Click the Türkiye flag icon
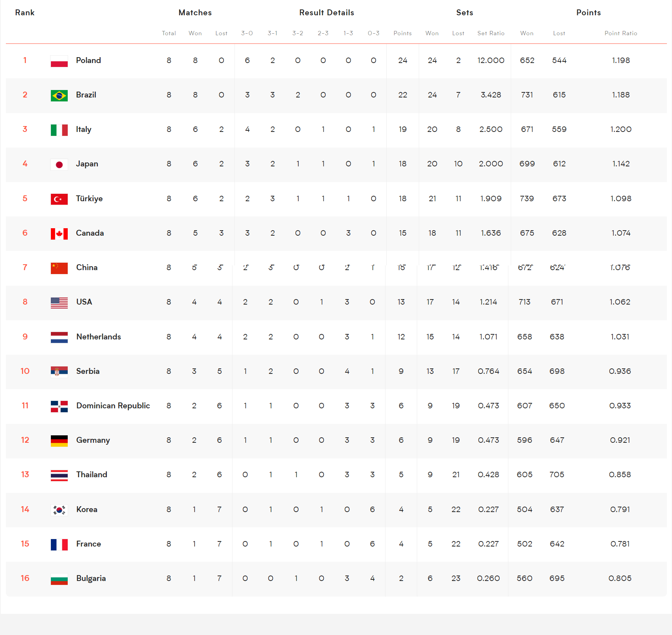The image size is (672, 635). tap(59, 199)
